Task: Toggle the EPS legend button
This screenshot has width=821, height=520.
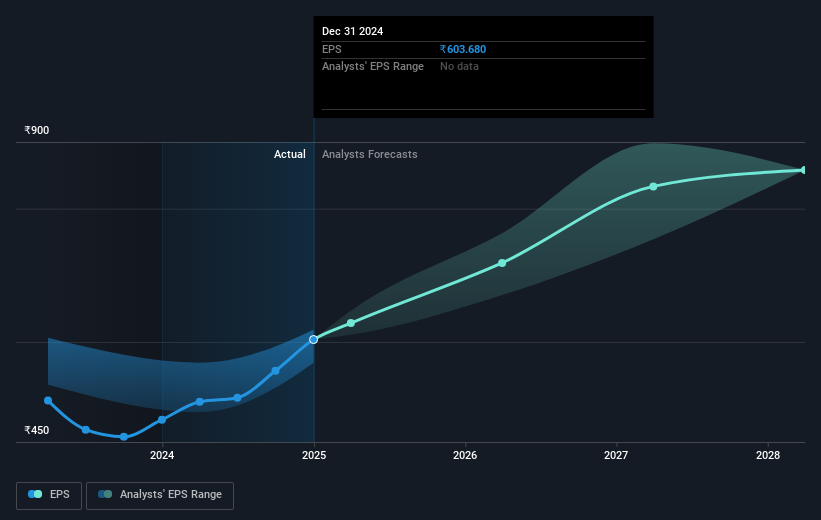Action: click(49, 495)
